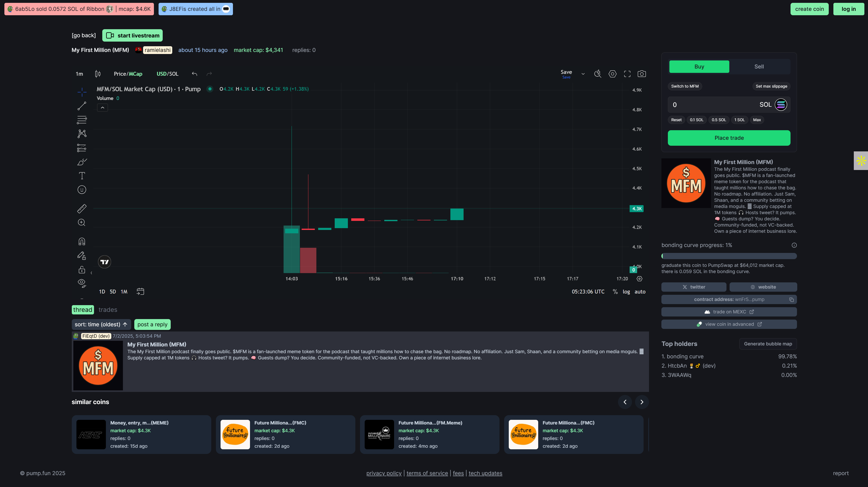Show next similar coins with right arrow
This screenshot has height=487, width=868.
(642, 402)
